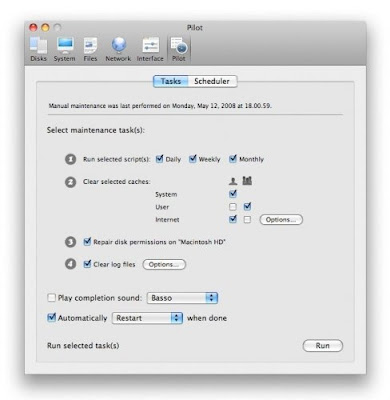
Task: Click the 'Clear selected caches:' label
Action: (x=117, y=182)
